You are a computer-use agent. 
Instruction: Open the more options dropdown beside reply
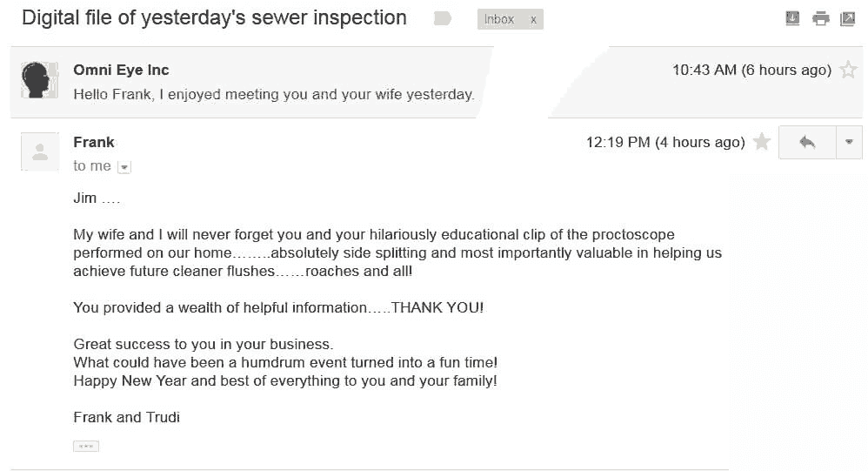coord(849,143)
